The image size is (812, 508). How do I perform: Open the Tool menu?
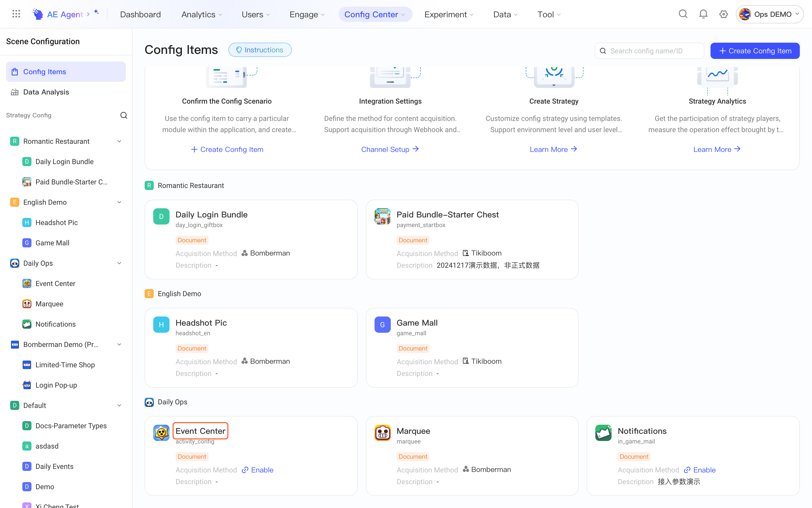coord(549,14)
